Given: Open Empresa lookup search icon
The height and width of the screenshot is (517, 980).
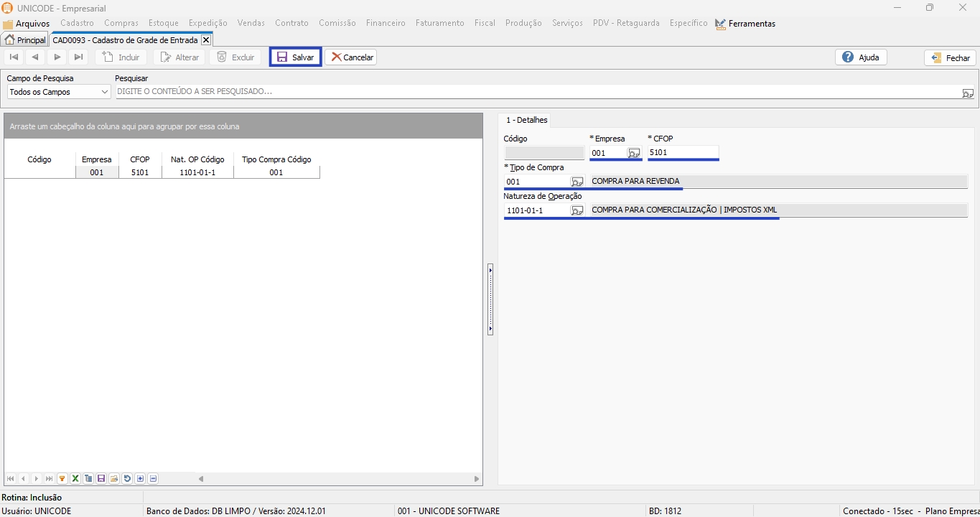Looking at the screenshot, I should point(633,153).
